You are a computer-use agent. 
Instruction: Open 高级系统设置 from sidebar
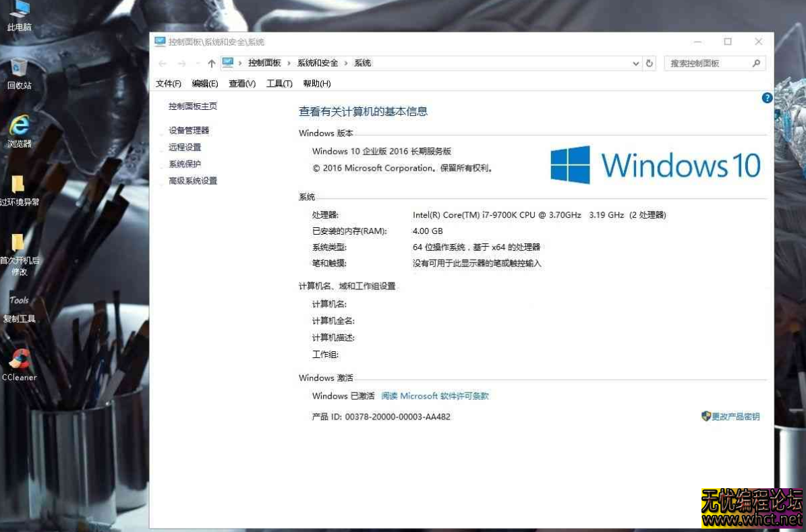[193, 181]
